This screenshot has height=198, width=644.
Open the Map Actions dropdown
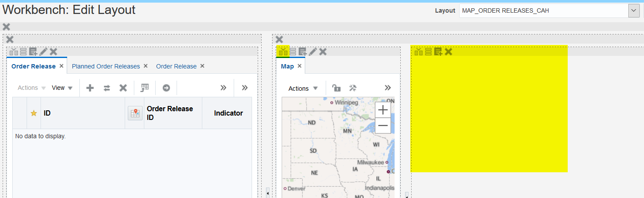[303, 89]
